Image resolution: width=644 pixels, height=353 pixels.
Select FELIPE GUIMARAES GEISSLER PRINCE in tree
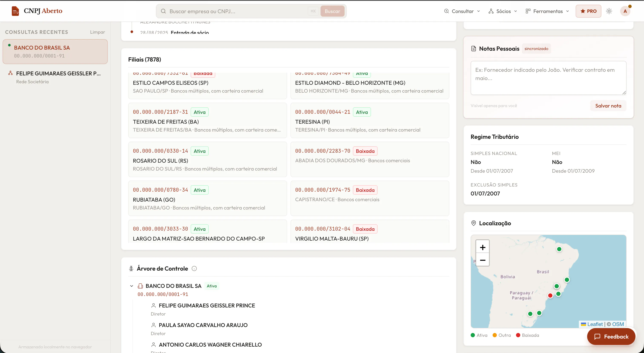[207, 306]
